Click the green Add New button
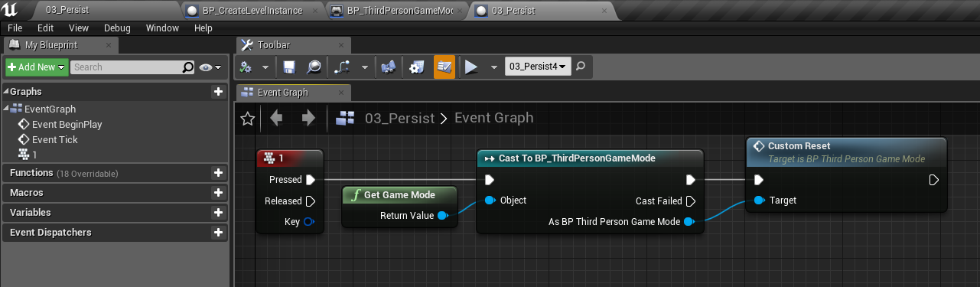 tap(37, 67)
